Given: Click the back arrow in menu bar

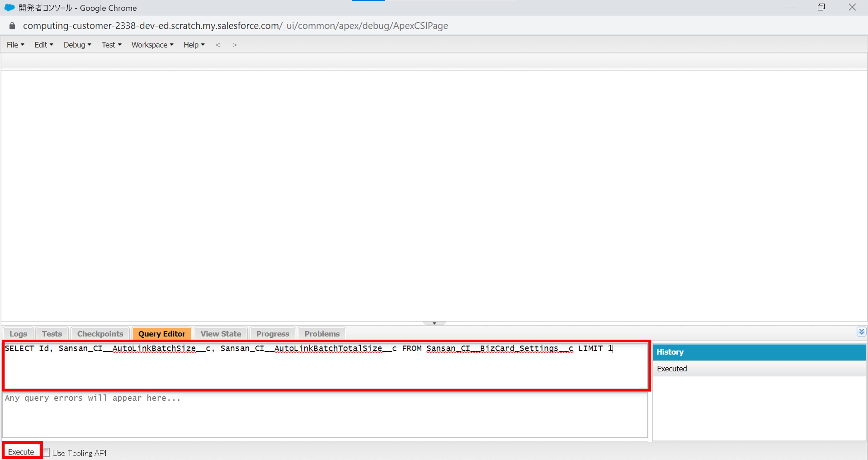Looking at the screenshot, I should pos(218,45).
